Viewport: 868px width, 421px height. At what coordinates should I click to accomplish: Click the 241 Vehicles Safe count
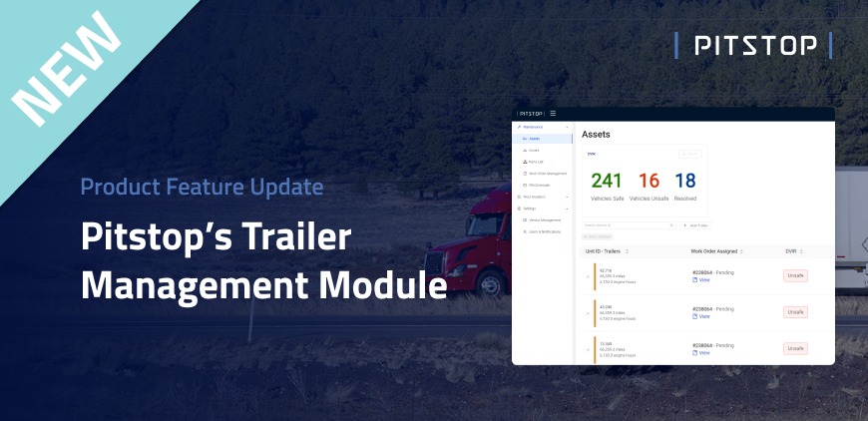click(x=607, y=181)
